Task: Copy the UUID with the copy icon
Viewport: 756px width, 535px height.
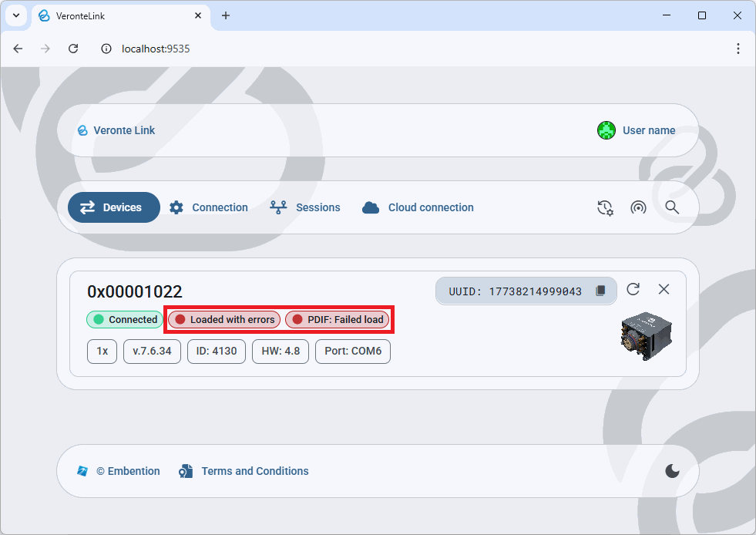Action: pyautogui.click(x=601, y=291)
